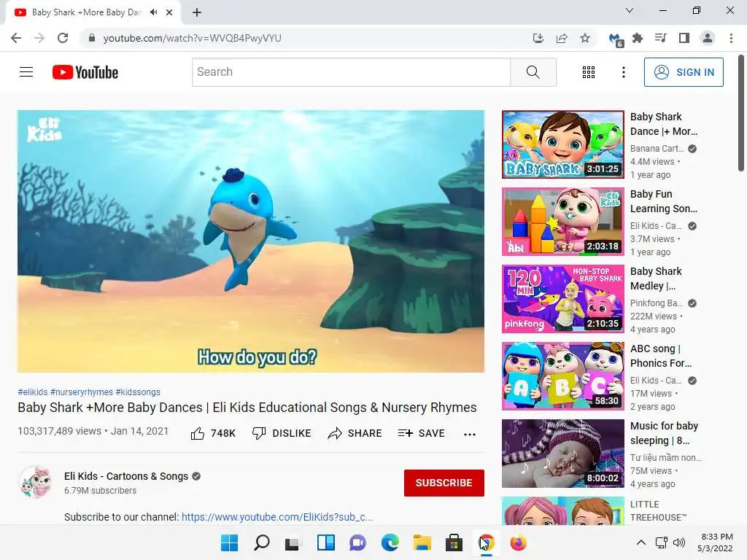Open the #elikids hashtag link
Image resolution: width=747 pixels, height=560 pixels.
pos(33,392)
